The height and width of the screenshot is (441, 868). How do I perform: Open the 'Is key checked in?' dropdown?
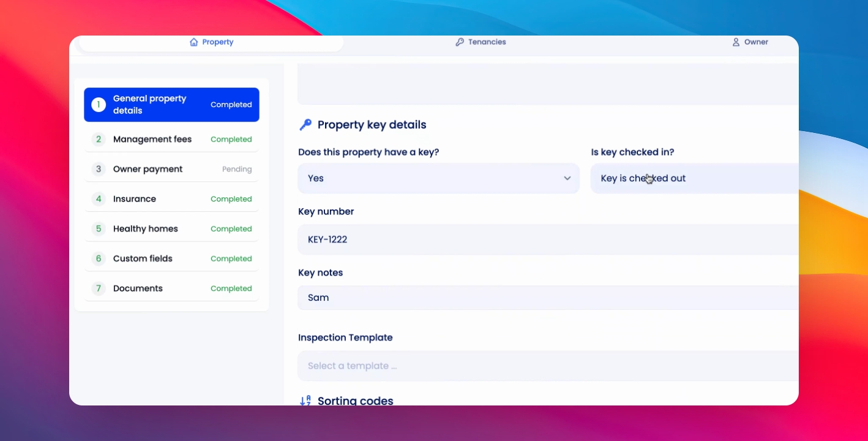[695, 178]
